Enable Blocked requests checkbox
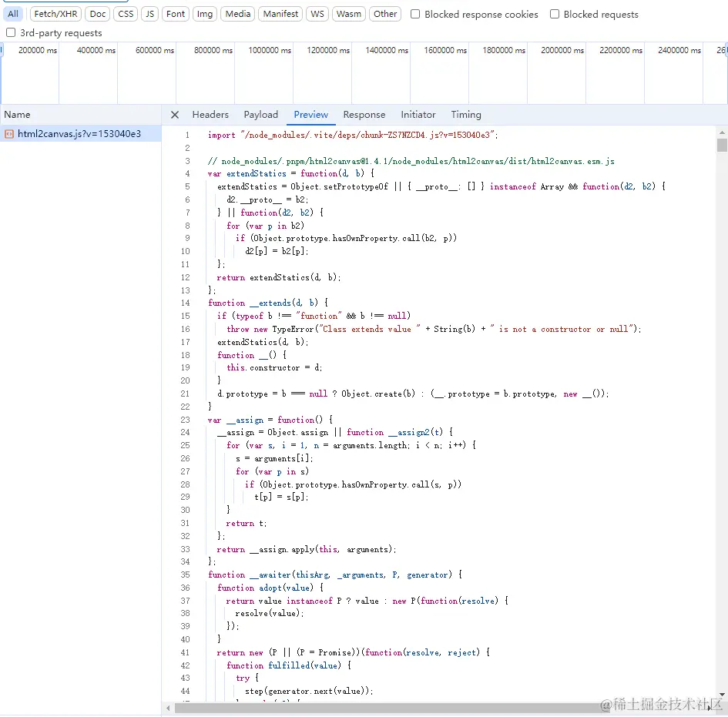Screen dimensions: 728x717 555,14
